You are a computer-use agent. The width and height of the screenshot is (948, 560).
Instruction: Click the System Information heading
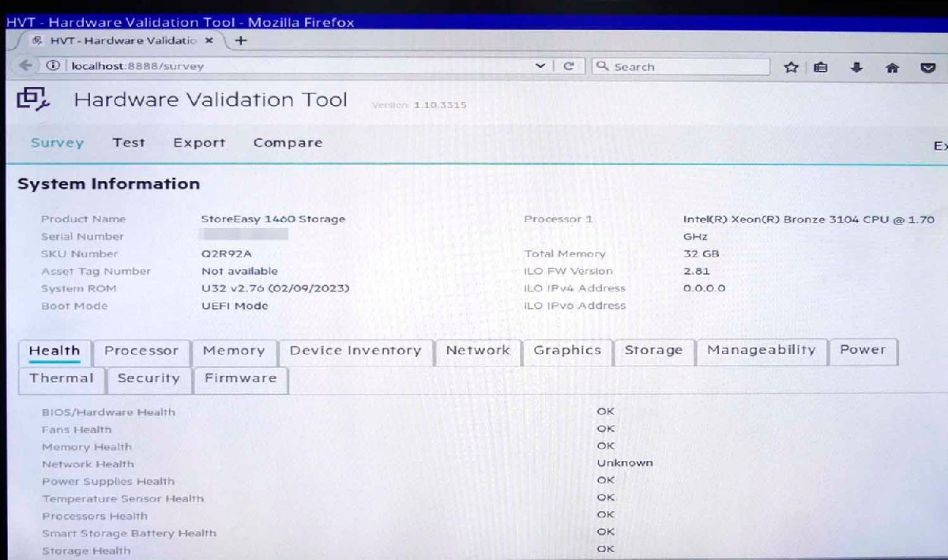tap(108, 184)
